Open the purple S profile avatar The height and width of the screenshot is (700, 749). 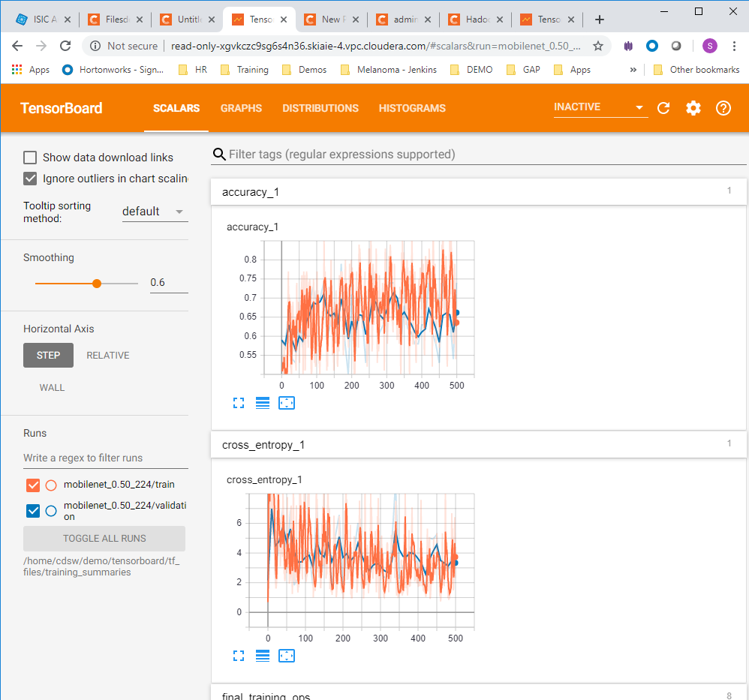[710, 46]
